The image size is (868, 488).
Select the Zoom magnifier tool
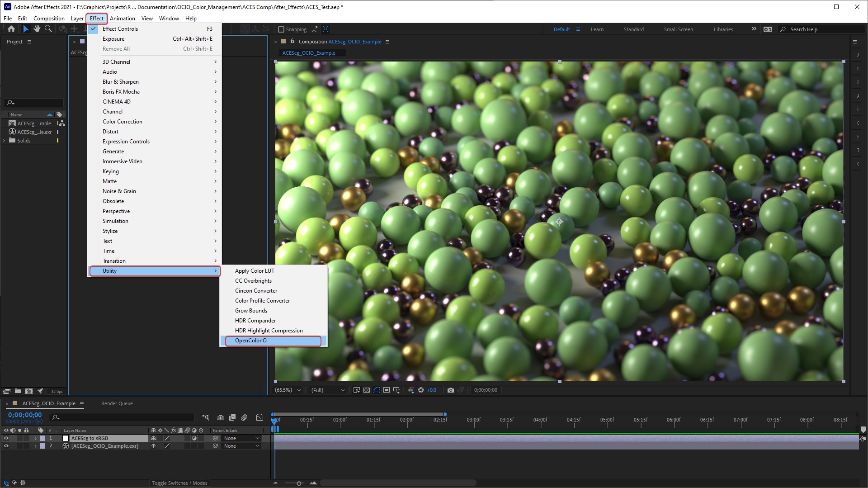[48, 29]
